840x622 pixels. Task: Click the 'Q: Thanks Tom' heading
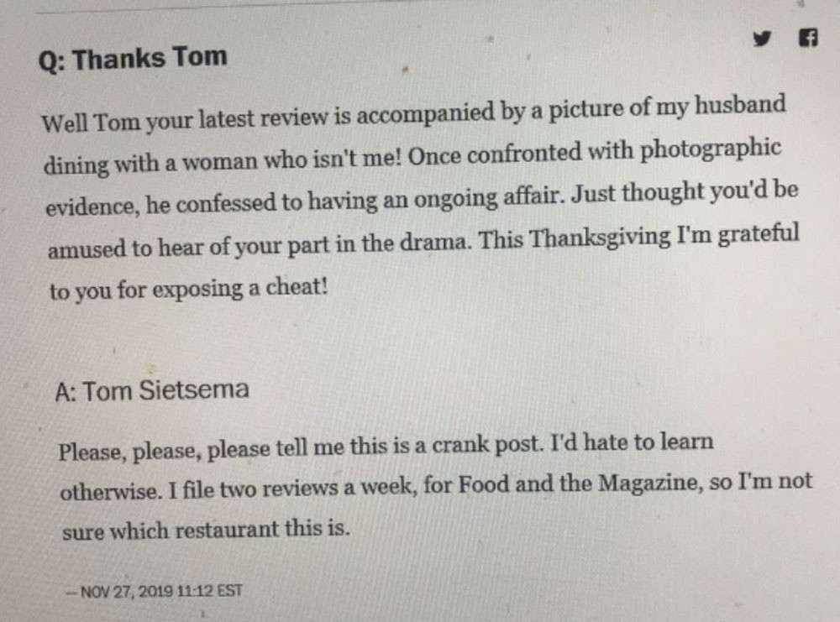(x=133, y=59)
